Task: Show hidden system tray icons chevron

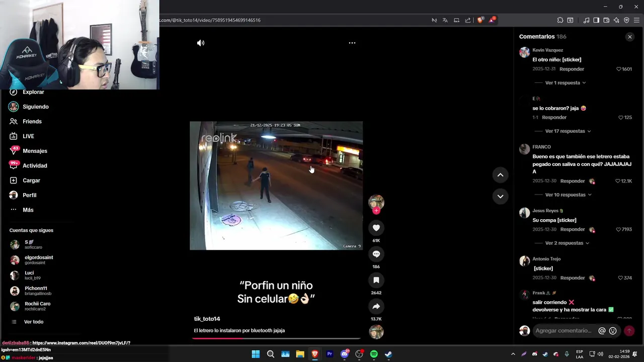Action: tap(513, 354)
